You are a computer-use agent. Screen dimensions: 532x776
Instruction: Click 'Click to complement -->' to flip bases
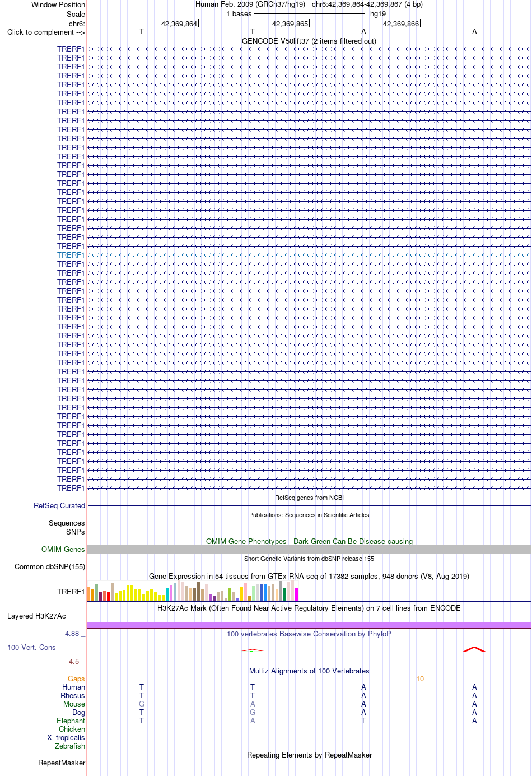tap(46, 32)
